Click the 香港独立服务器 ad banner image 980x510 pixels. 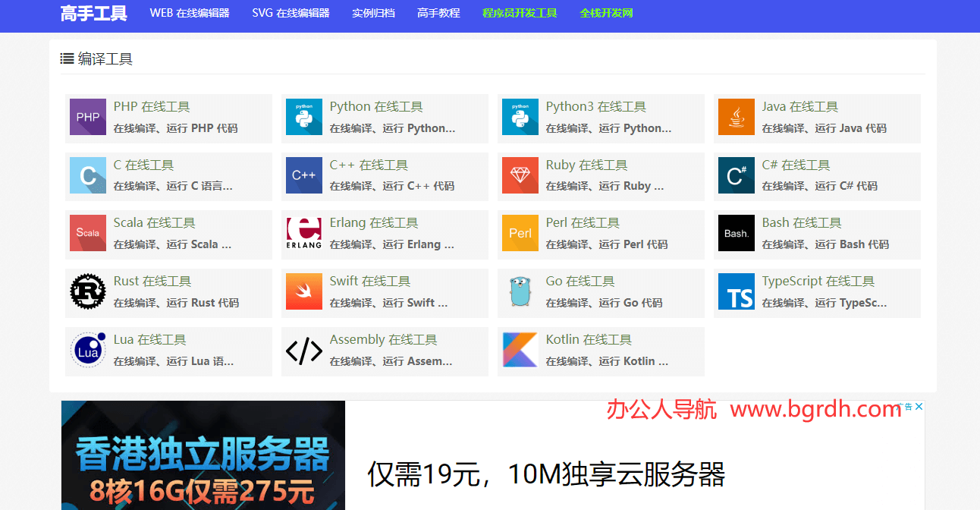pos(203,455)
